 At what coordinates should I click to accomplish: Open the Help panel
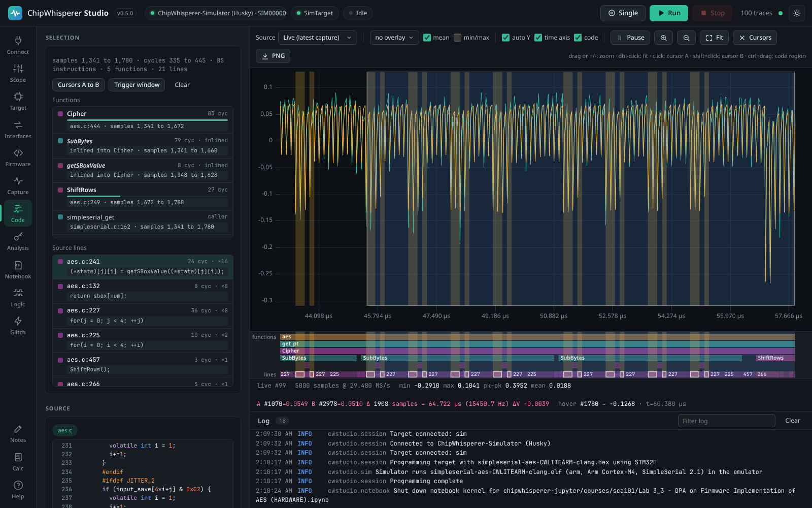click(18, 490)
